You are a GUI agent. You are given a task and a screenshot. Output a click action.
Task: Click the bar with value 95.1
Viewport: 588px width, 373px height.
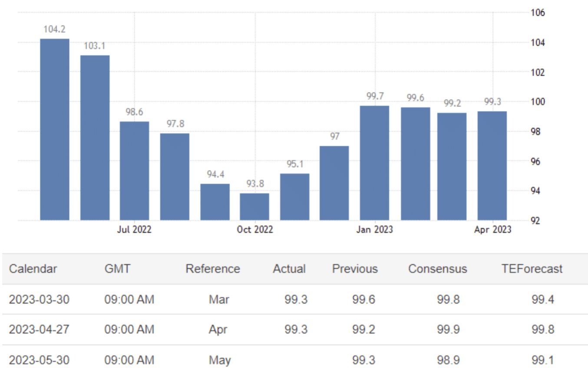tap(294, 196)
